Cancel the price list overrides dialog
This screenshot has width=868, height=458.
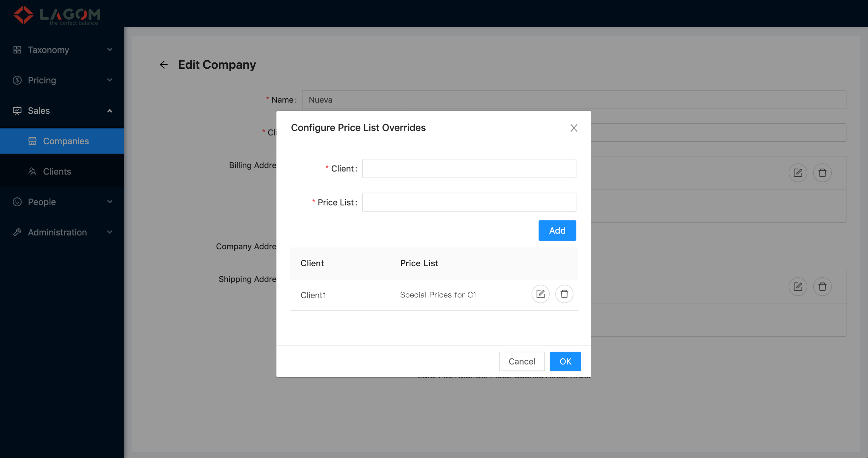click(x=521, y=361)
